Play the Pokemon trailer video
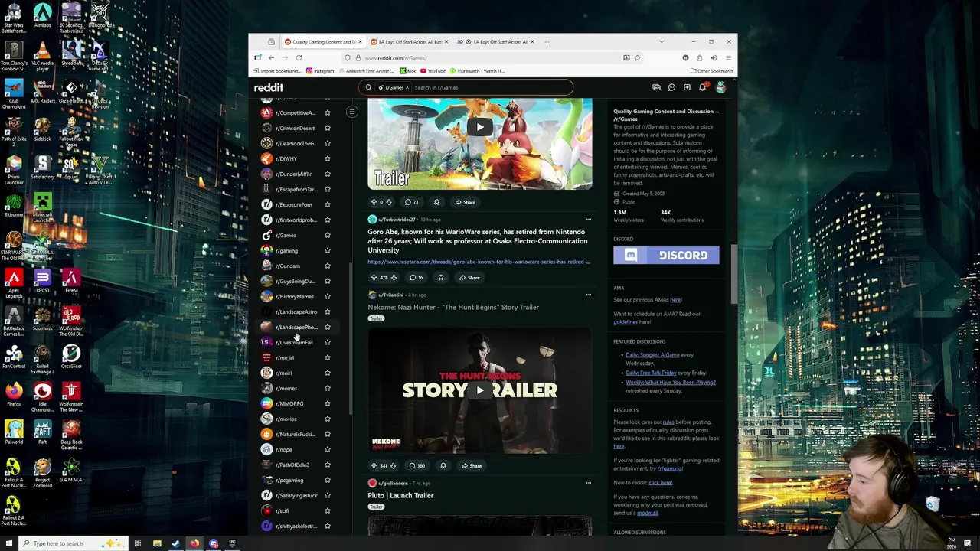980x551 pixels. [x=480, y=127]
